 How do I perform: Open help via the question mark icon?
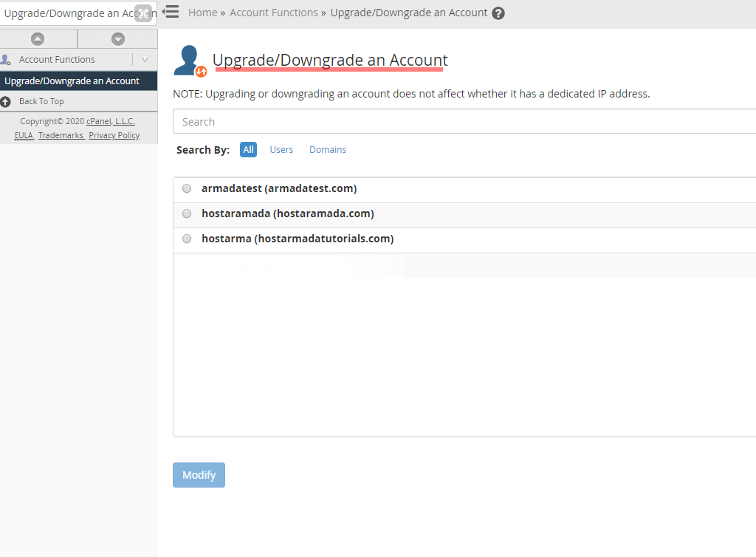pyautogui.click(x=498, y=13)
